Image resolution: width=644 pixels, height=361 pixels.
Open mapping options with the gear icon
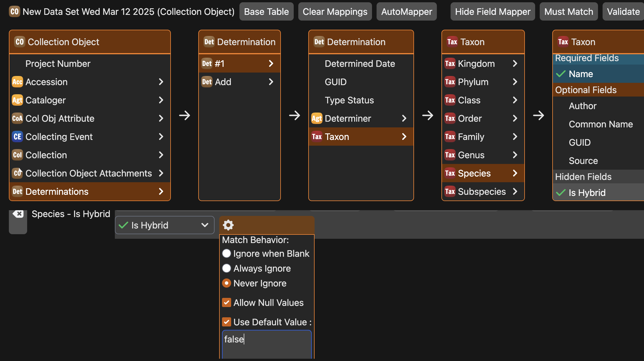(x=228, y=225)
